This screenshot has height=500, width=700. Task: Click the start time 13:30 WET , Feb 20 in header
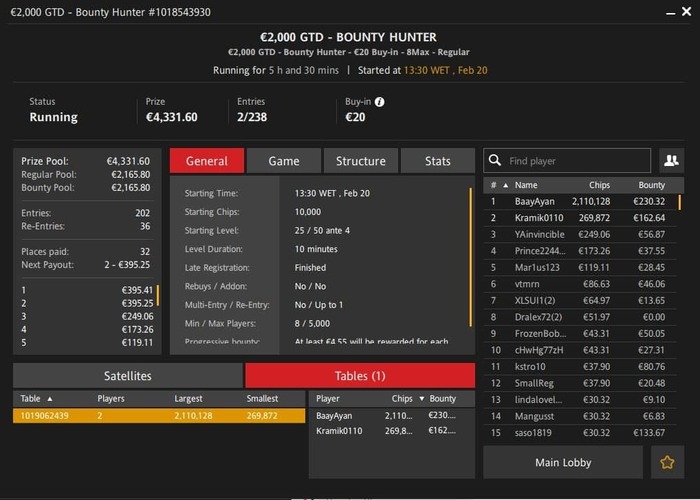click(446, 70)
